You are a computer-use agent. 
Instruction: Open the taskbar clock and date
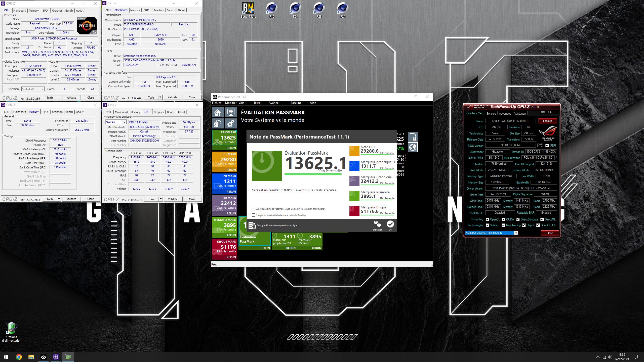pyautogui.click(x=622, y=357)
